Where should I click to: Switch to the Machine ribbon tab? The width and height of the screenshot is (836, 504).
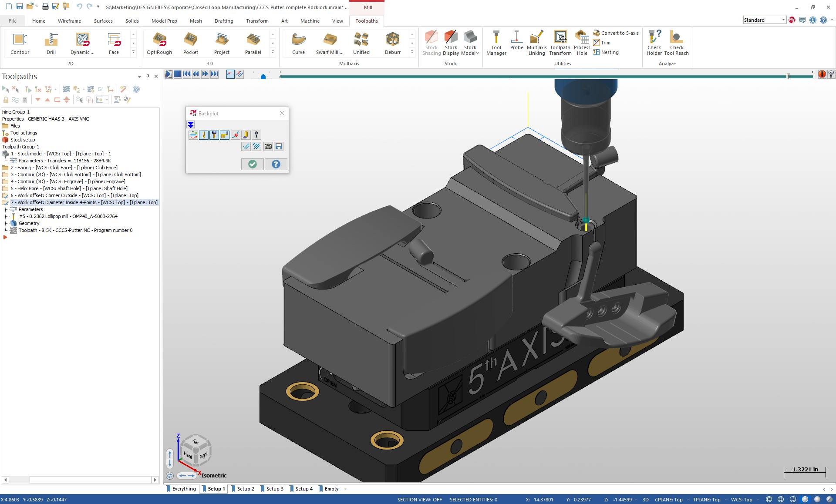point(310,20)
